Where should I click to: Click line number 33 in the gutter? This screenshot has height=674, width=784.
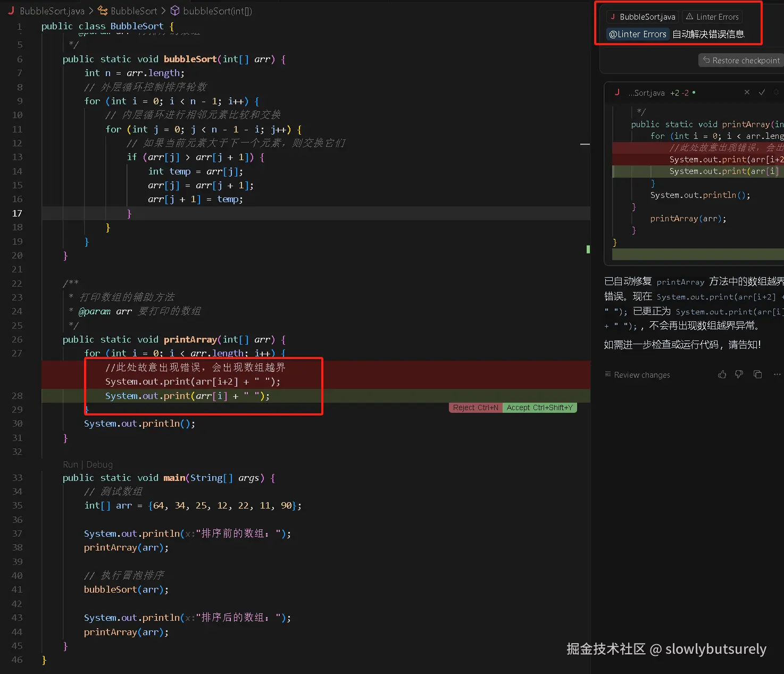click(x=17, y=478)
